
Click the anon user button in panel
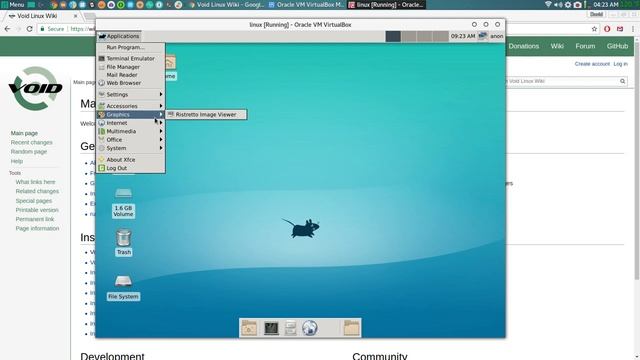[x=497, y=36]
